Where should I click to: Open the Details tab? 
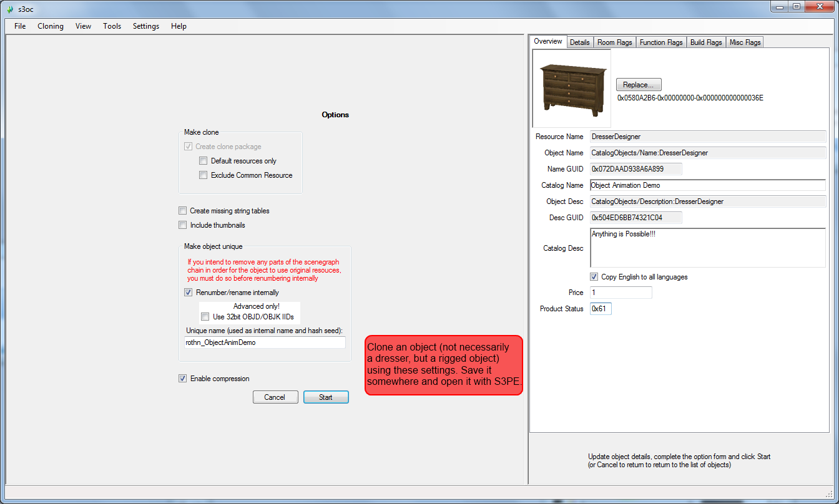point(579,42)
